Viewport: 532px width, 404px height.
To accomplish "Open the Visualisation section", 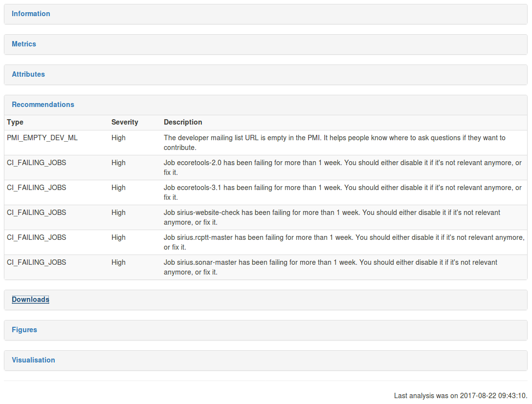I will coord(33,360).
